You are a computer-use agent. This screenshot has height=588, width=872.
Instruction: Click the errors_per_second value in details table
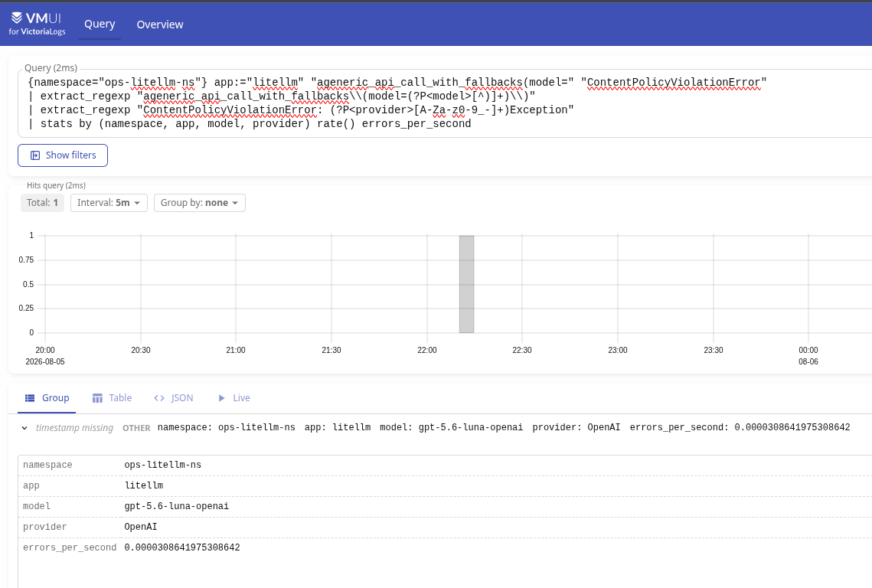click(182, 547)
